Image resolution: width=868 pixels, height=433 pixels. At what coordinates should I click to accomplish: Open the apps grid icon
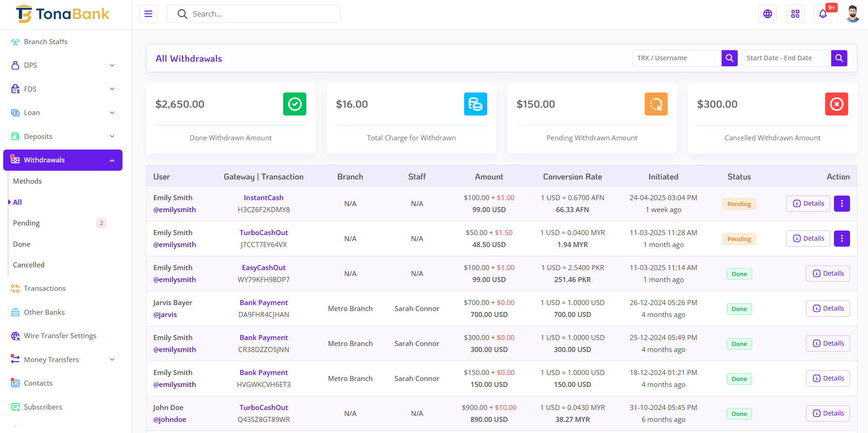pos(795,14)
